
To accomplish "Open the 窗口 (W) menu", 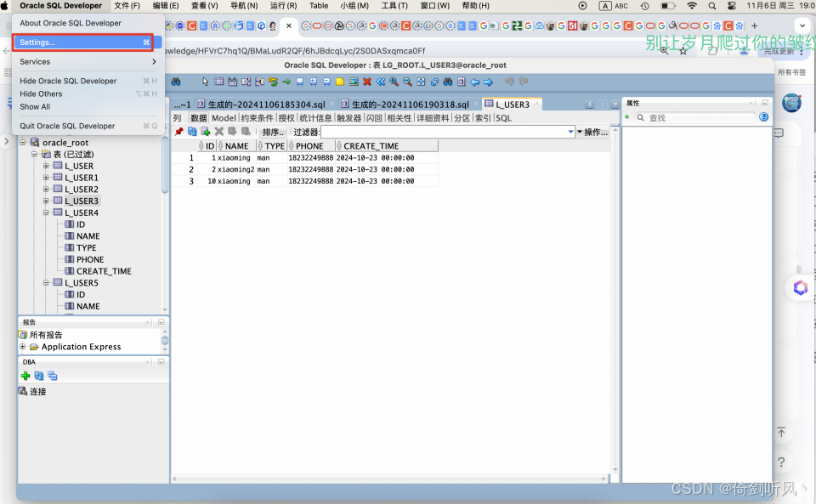I will tap(435, 6).
